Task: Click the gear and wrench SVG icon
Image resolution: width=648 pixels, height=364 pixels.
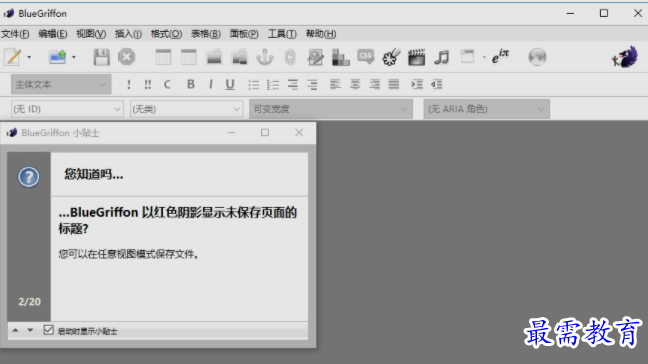Action: [x=391, y=57]
